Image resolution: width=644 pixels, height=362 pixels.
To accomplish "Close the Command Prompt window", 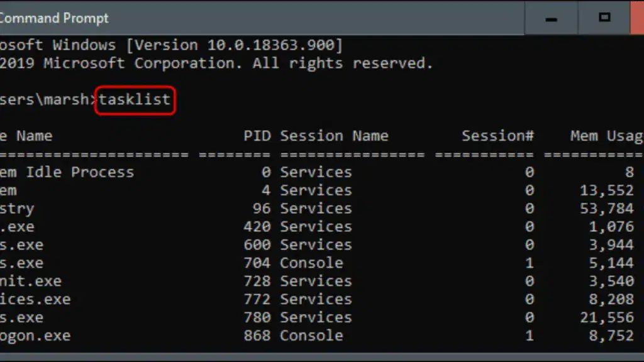I will (x=638, y=18).
